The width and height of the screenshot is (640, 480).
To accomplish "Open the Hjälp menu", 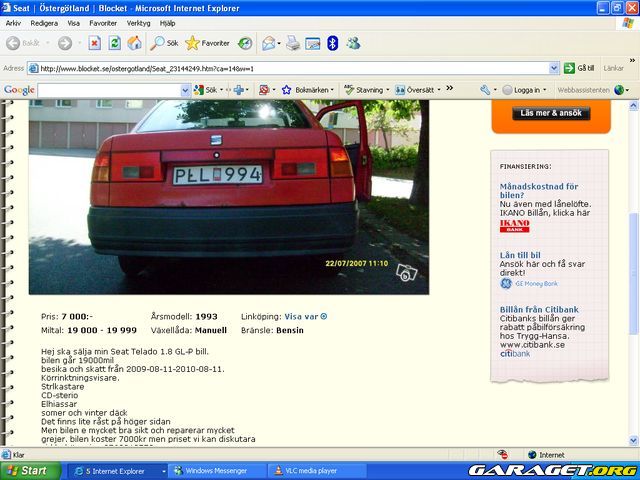I will click(x=167, y=23).
